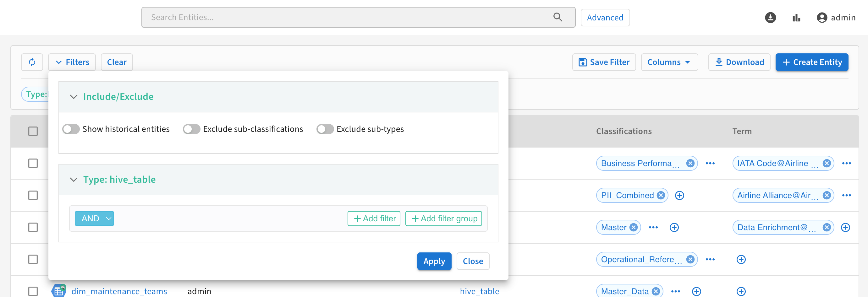Toggle Exclude sub-classifications switch
The width and height of the screenshot is (868, 297).
click(x=192, y=129)
